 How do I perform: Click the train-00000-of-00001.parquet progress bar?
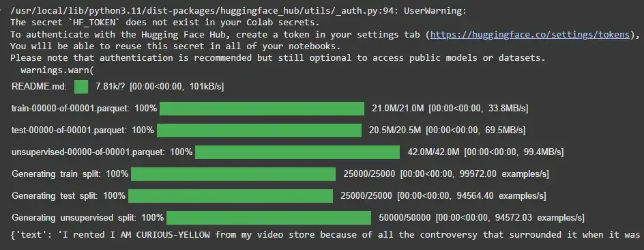tap(262, 109)
